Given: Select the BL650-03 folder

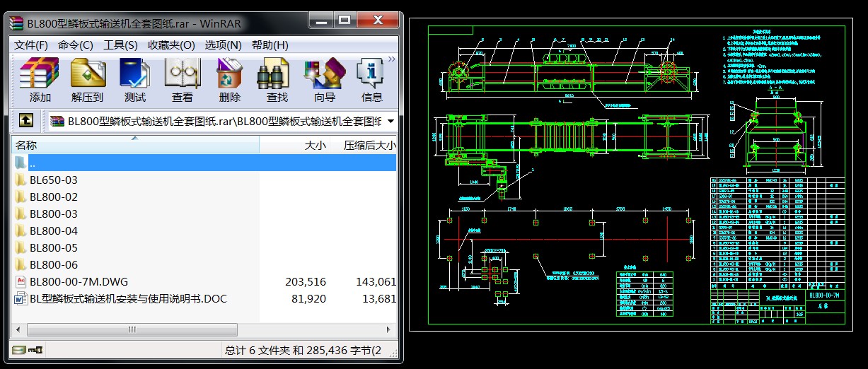Looking at the screenshot, I should click(53, 180).
